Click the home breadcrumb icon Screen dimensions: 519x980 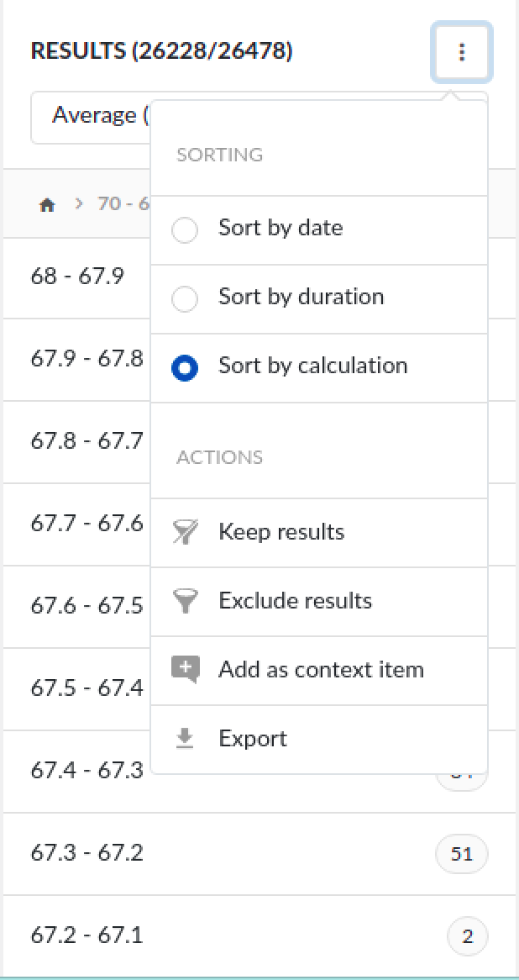[x=48, y=203]
